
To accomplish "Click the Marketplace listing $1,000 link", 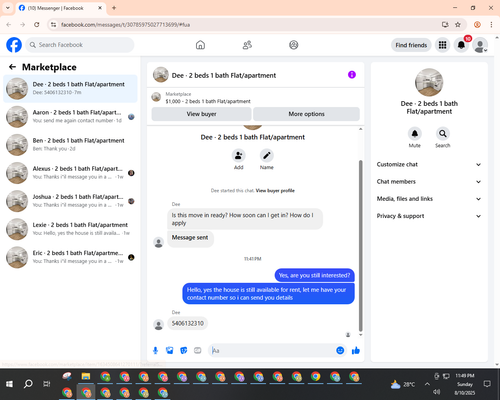I will pyautogui.click(x=208, y=101).
